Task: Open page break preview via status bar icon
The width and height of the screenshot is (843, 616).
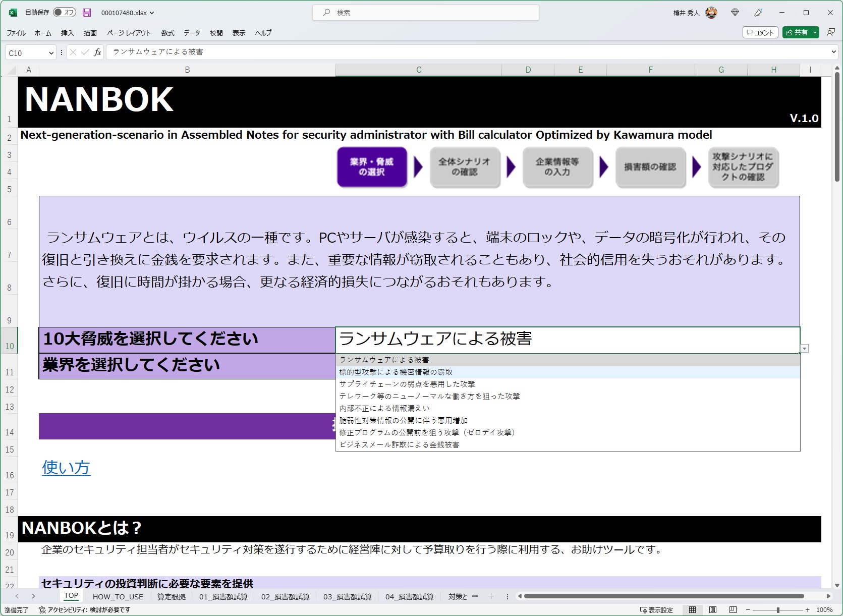Action: [733, 609]
